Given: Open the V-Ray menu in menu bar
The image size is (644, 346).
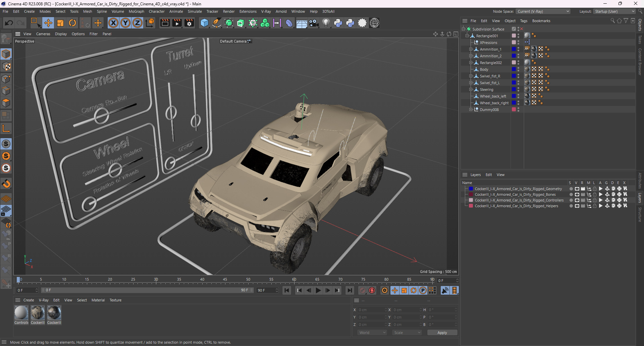Looking at the screenshot, I should click(x=266, y=11).
